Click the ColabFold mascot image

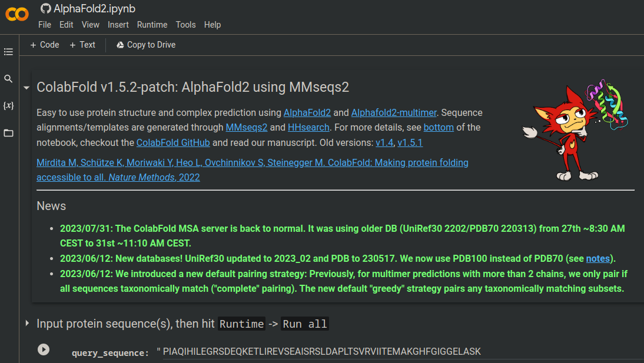(x=575, y=130)
